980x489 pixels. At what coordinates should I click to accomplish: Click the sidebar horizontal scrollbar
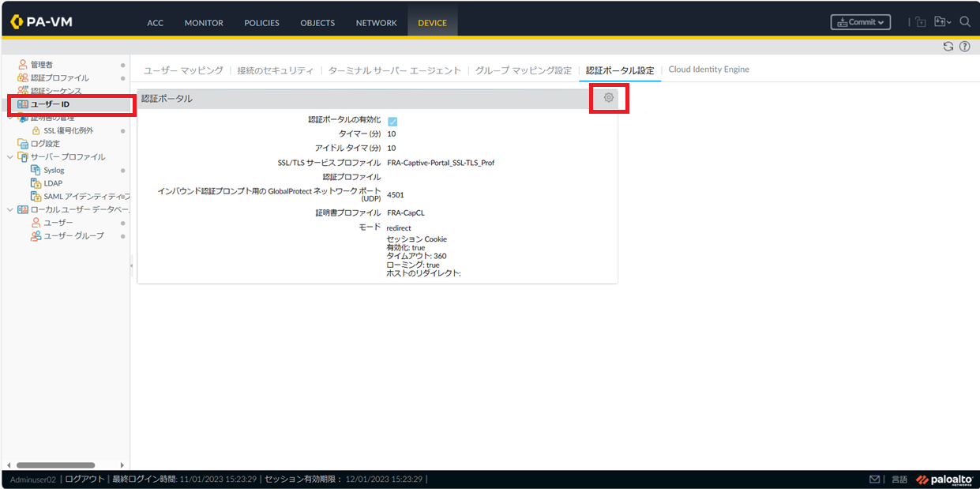55,465
